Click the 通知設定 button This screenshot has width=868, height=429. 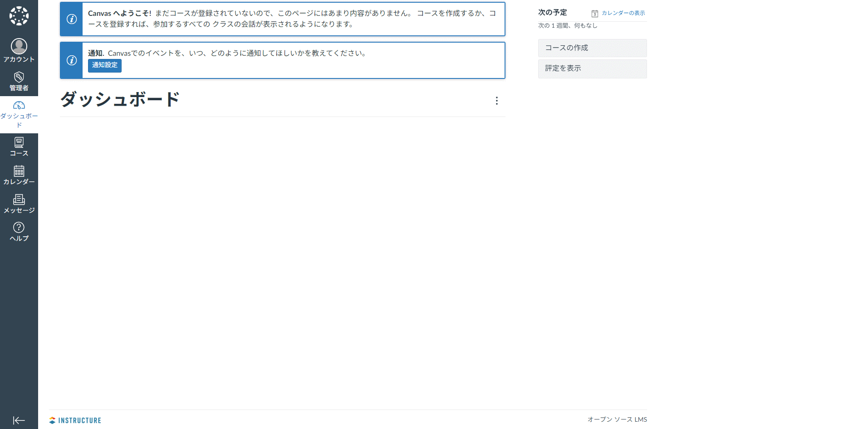tap(105, 65)
